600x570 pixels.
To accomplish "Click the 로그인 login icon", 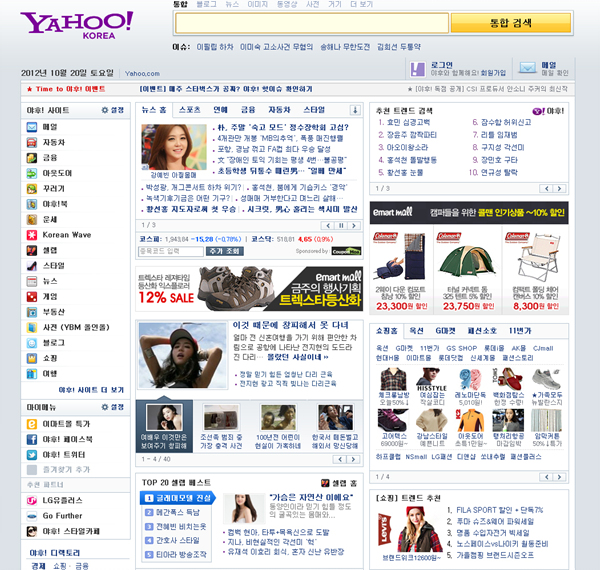I will point(416,68).
